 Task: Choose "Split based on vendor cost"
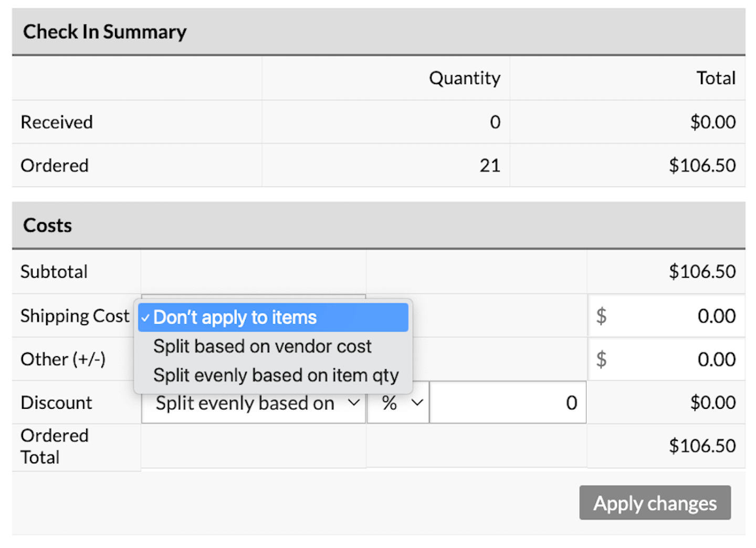[x=262, y=346]
